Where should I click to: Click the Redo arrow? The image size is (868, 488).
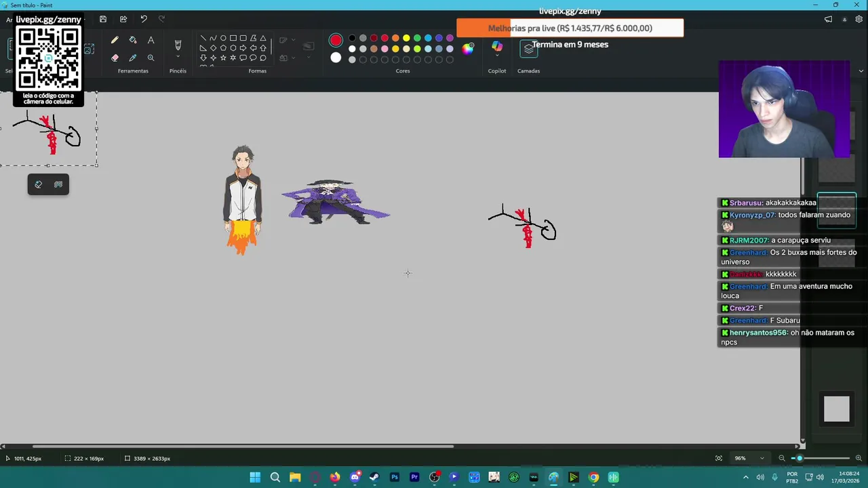coord(161,20)
